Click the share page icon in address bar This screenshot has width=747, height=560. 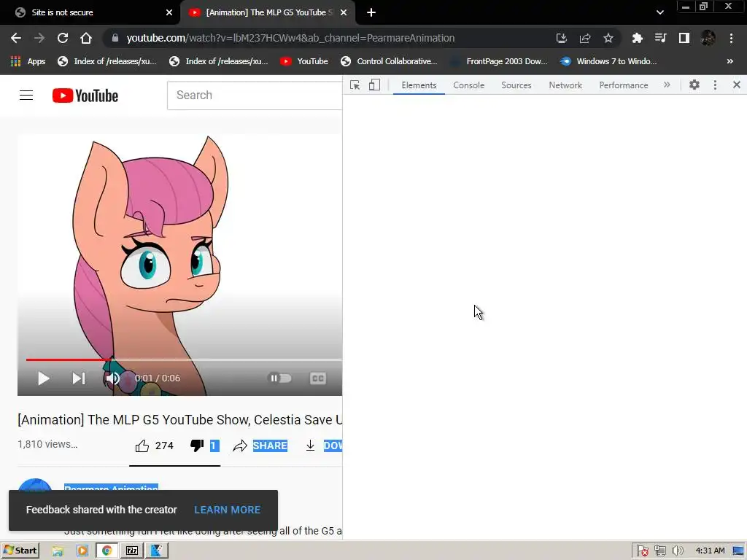click(x=585, y=38)
